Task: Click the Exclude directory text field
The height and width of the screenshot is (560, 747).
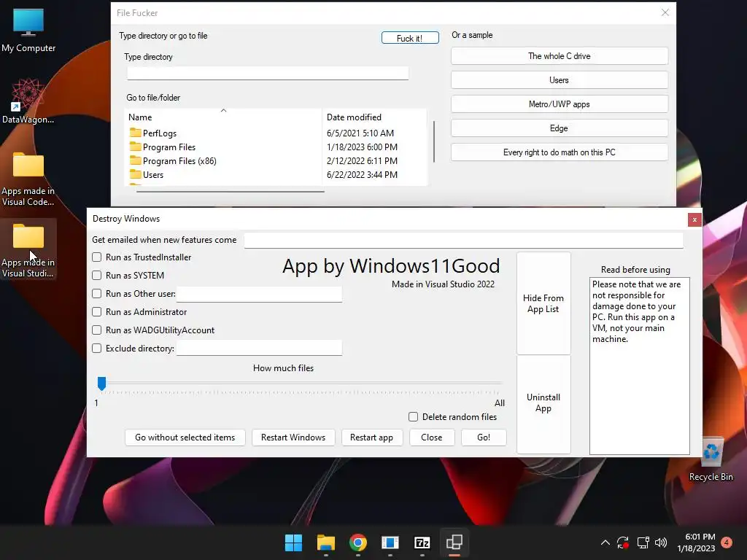Action: coord(259,348)
